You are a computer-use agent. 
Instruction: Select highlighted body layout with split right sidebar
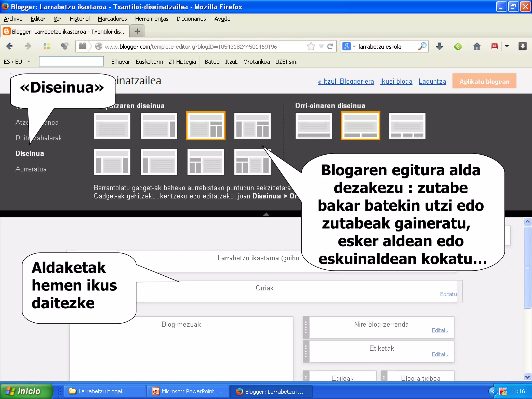tap(206, 126)
